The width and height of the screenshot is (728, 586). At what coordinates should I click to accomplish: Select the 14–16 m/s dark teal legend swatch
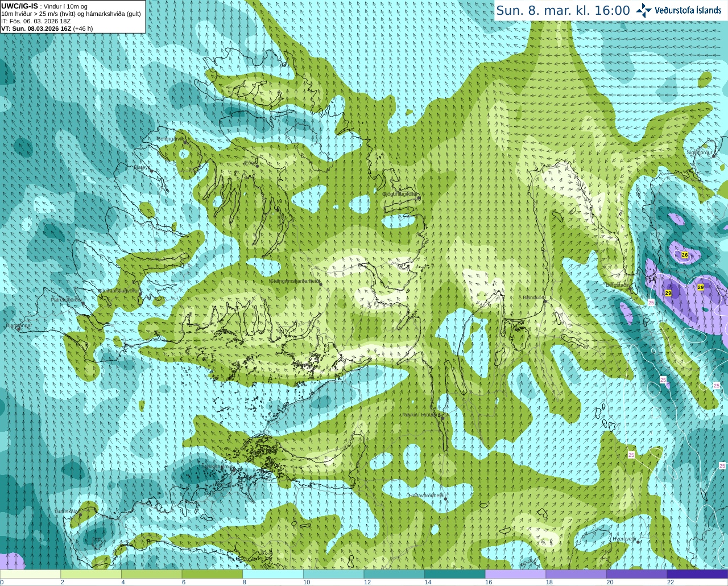(454, 574)
